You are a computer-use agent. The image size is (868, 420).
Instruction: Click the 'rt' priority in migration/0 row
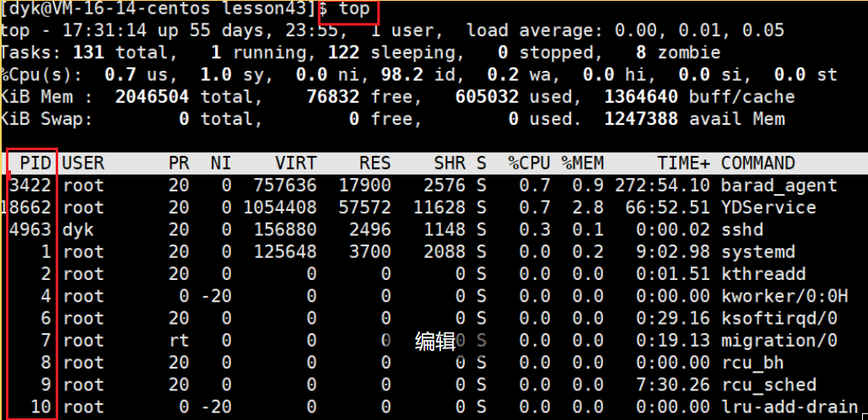coord(179,341)
